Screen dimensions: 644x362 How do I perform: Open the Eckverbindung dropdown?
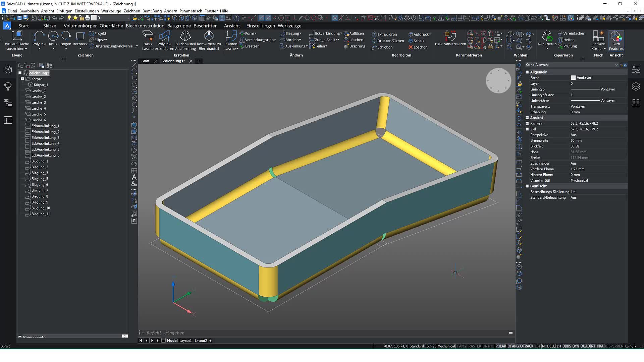click(325, 34)
